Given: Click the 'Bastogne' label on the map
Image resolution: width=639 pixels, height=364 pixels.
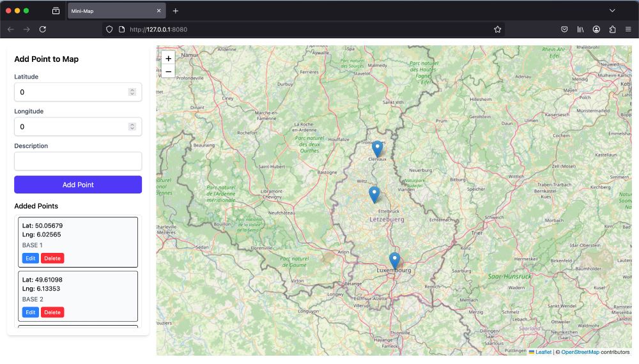Looking at the screenshot, I should click(327, 172).
